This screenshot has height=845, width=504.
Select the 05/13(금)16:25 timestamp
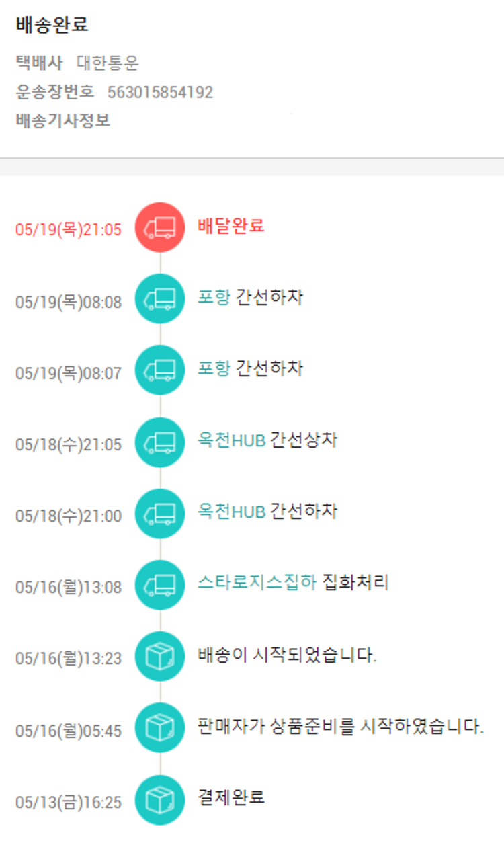69,803
